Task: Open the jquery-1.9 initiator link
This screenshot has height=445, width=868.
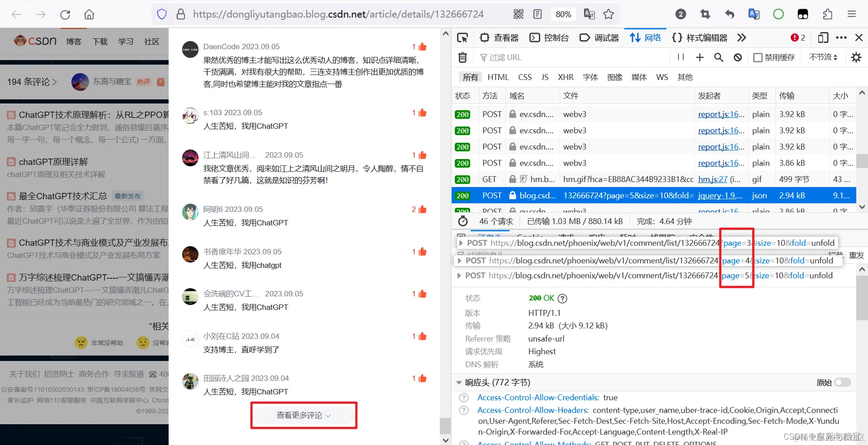Action: click(720, 195)
